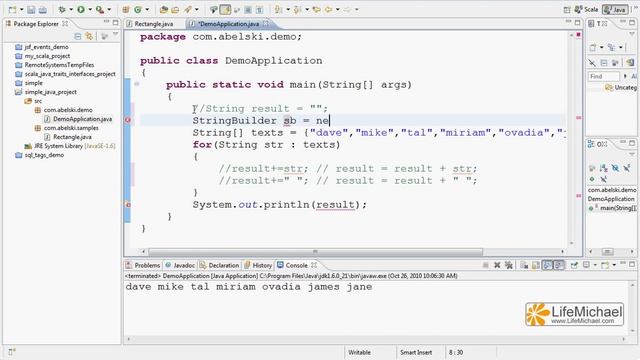Run the application with green Run button
The image size is (640, 360).
81,9
